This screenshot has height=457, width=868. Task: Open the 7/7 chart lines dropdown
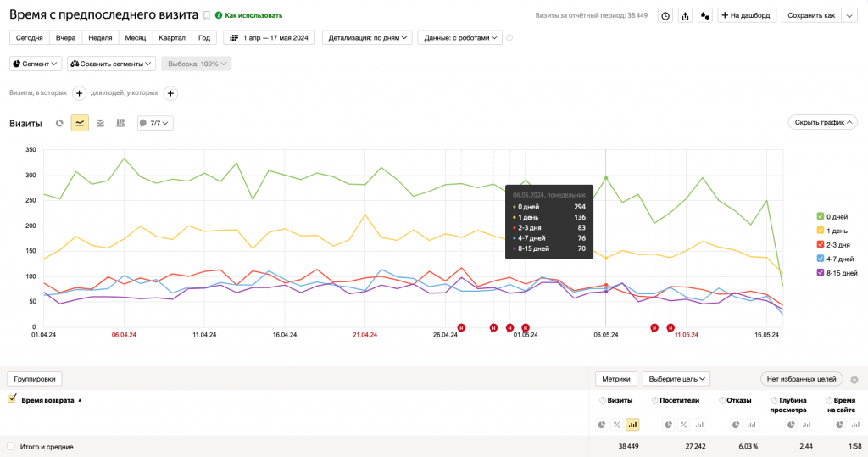pyautogui.click(x=155, y=123)
